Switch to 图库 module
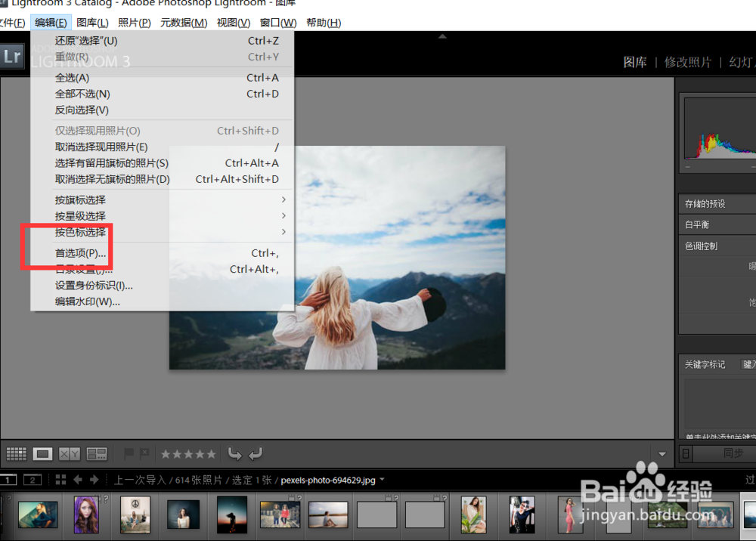This screenshot has width=756, height=541. [634, 62]
